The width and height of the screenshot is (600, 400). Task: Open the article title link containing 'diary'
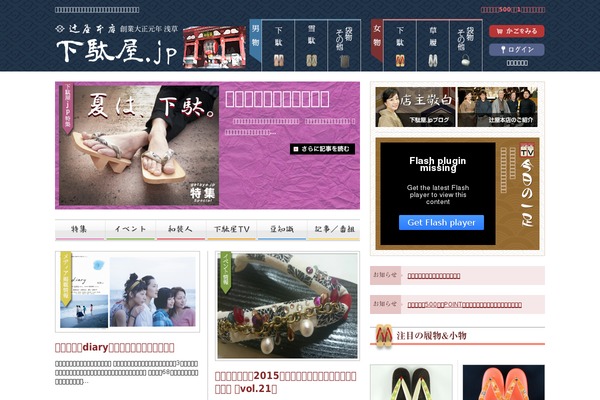[x=114, y=348]
